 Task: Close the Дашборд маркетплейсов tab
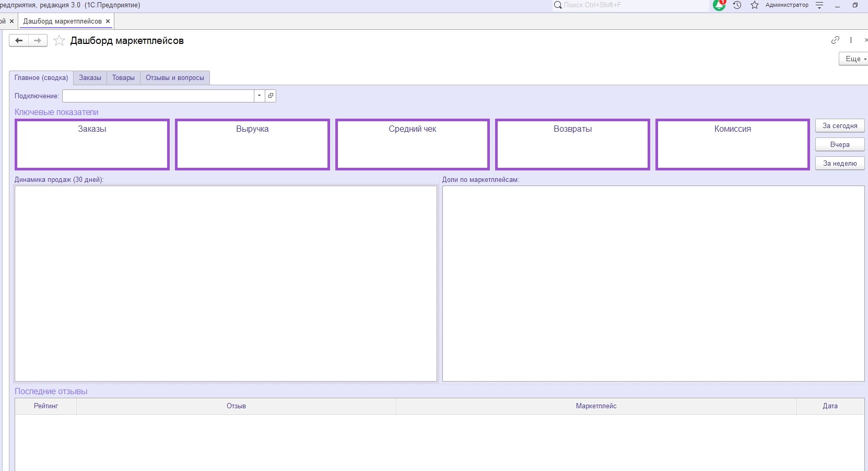click(x=108, y=21)
